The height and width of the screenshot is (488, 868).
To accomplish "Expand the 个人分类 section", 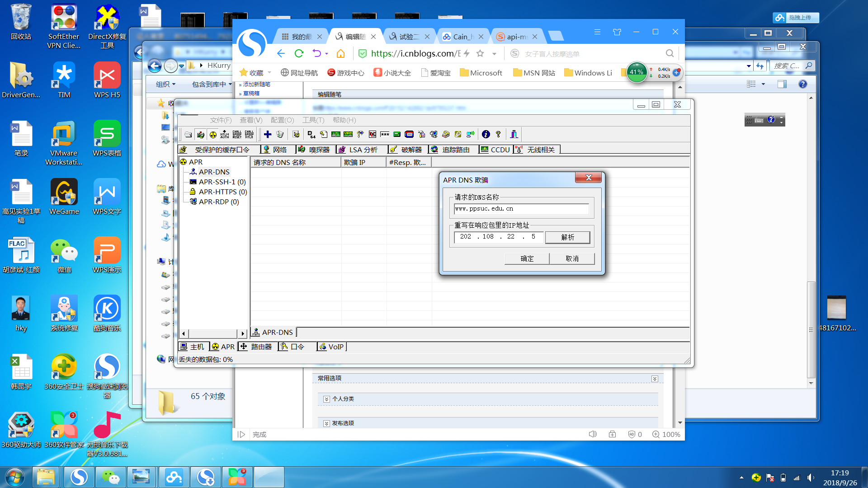I will coord(326,399).
